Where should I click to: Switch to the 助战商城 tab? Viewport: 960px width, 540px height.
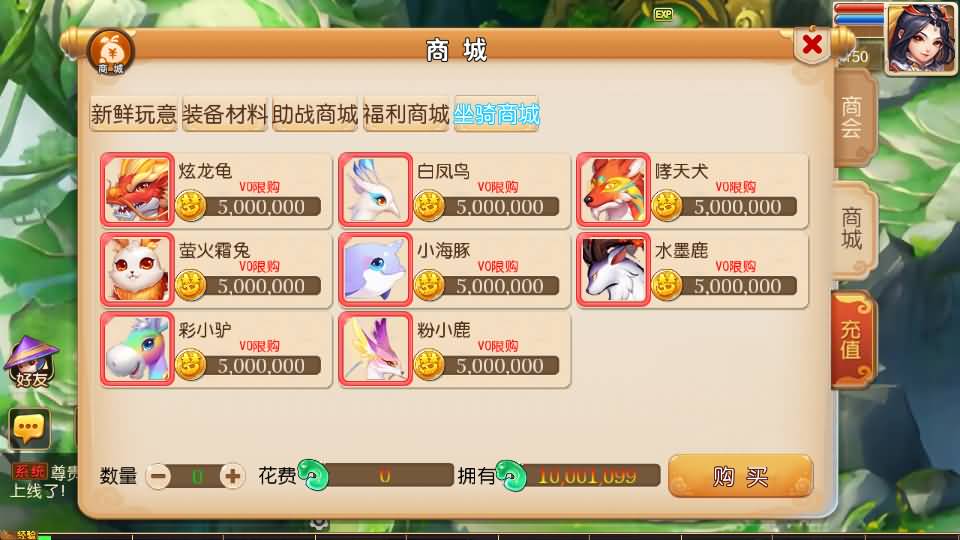(x=315, y=114)
